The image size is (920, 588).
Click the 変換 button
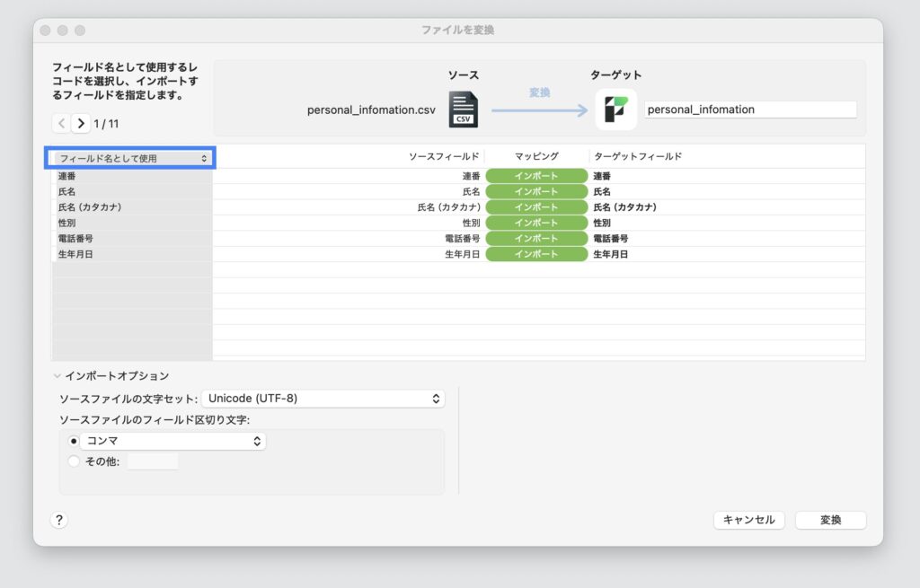click(830, 520)
